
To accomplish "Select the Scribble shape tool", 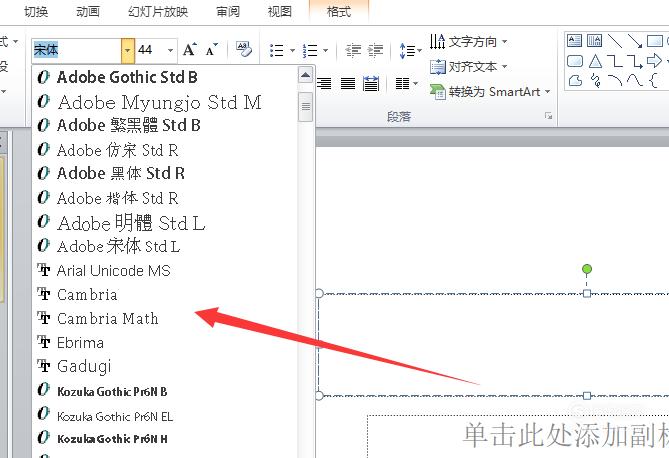I will pos(596,80).
